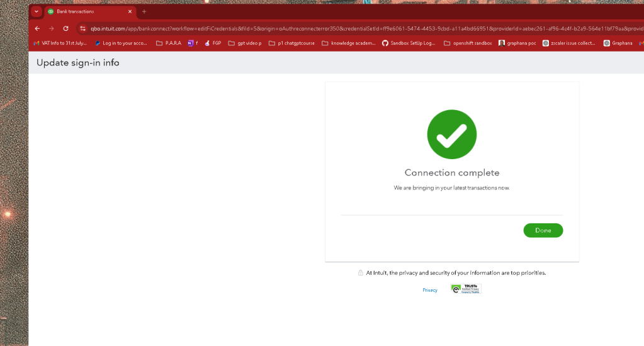Open VAT Info to 31st July bookmark

(60, 43)
